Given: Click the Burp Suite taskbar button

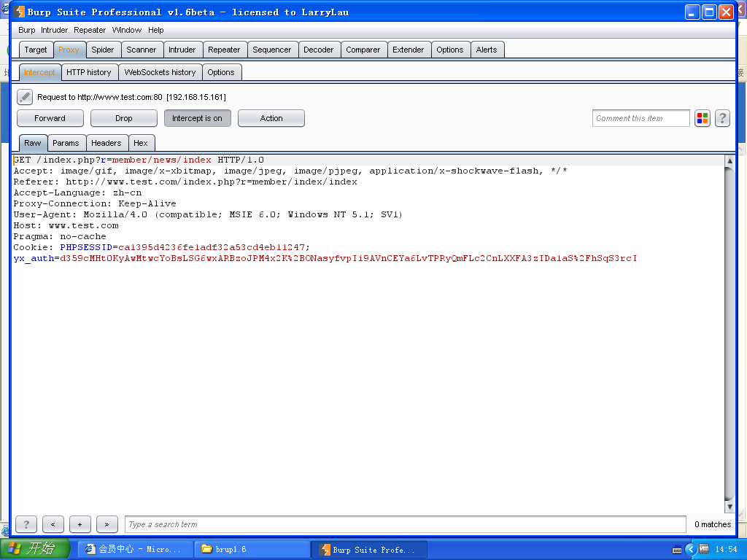Looking at the screenshot, I should (369, 550).
